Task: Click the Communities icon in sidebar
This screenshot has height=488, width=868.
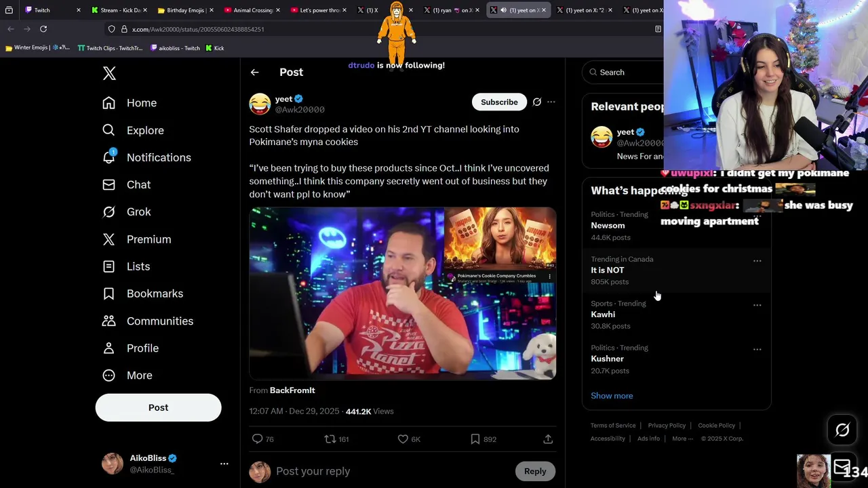Action: click(x=108, y=321)
